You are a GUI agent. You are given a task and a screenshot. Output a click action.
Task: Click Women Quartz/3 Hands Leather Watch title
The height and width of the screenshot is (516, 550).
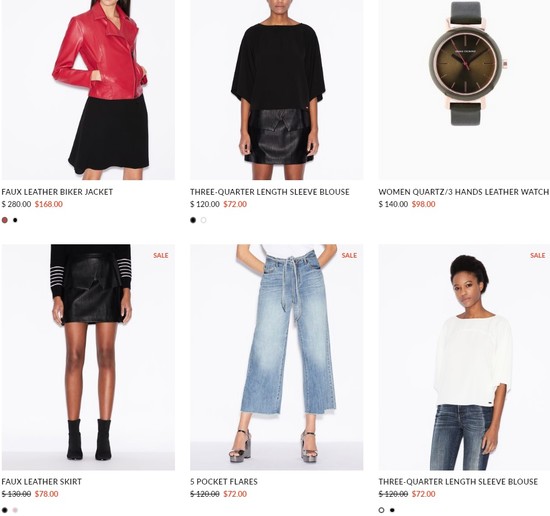click(x=464, y=192)
